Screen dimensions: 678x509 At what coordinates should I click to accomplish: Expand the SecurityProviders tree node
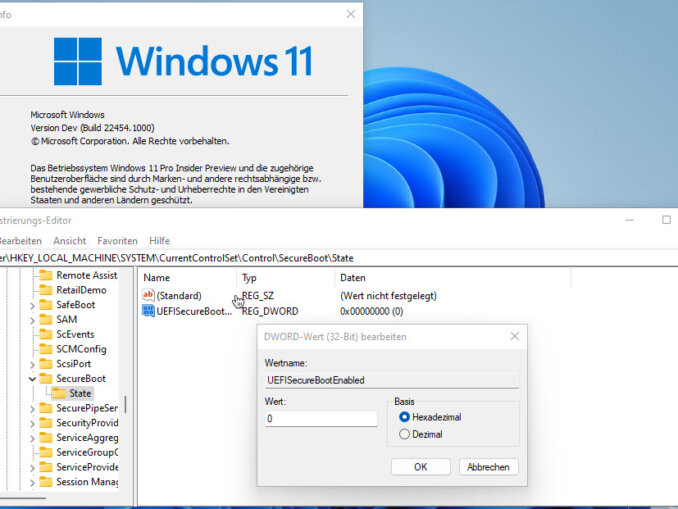click(x=32, y=424)
